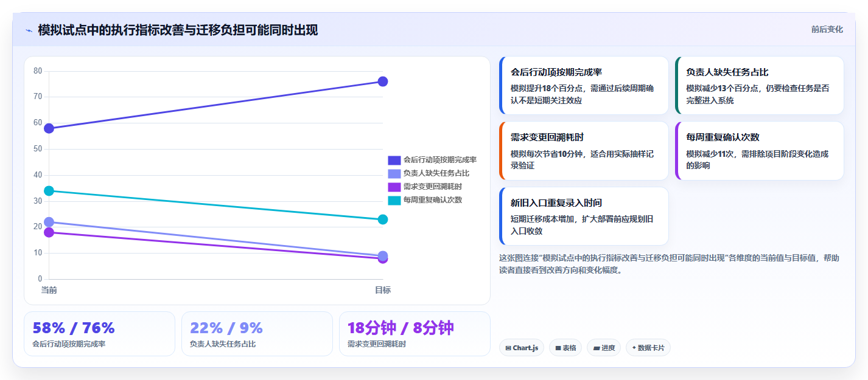Click the 0 y-axis tick label
Viewport: 868px width, 380px height.
pos(40,279)
